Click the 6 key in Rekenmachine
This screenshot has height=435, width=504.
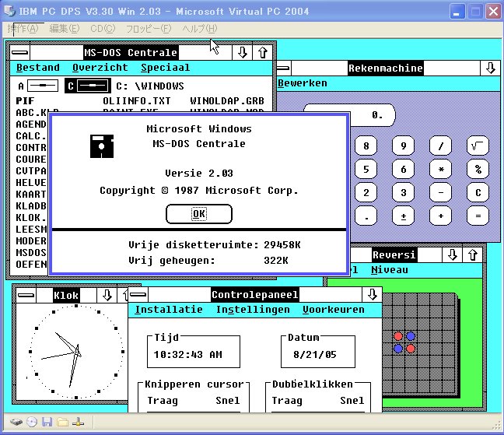coord(404,169)
